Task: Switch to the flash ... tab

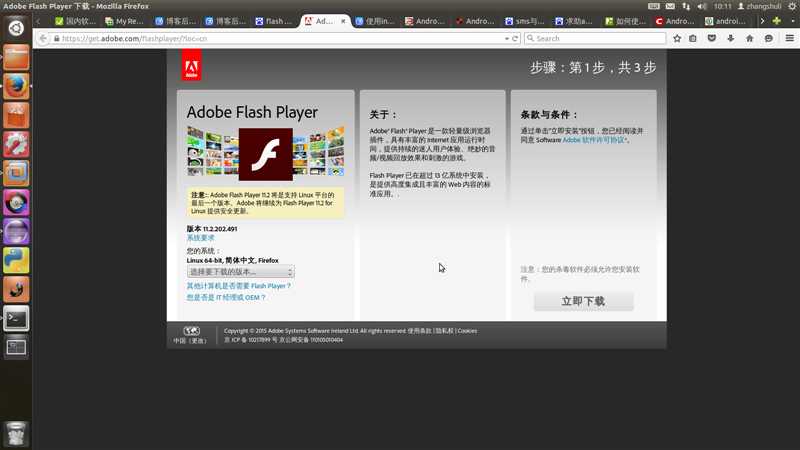Action: coord(273,21)
